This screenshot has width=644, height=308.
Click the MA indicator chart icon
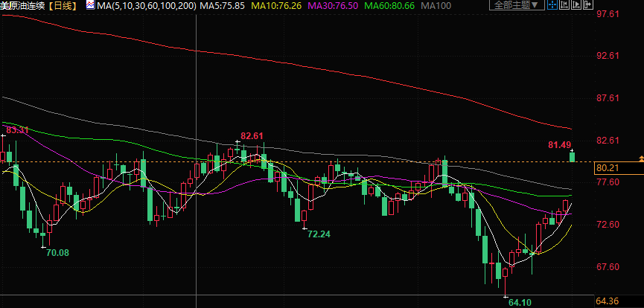coord(89,5)
